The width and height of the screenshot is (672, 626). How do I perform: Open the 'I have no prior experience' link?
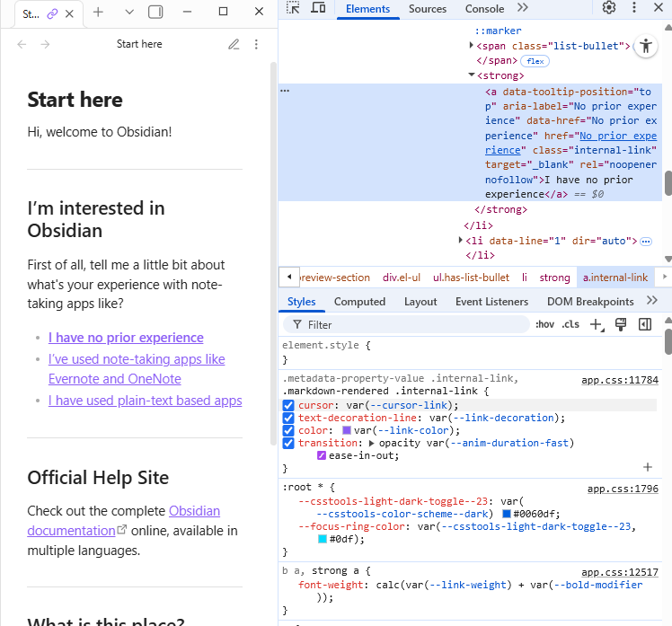tap(126, 338)
